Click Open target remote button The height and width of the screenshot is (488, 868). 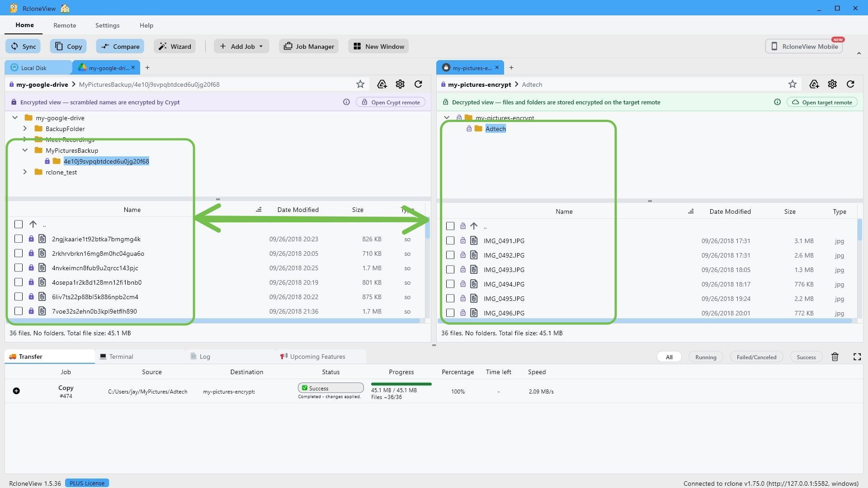coord(822,102)
